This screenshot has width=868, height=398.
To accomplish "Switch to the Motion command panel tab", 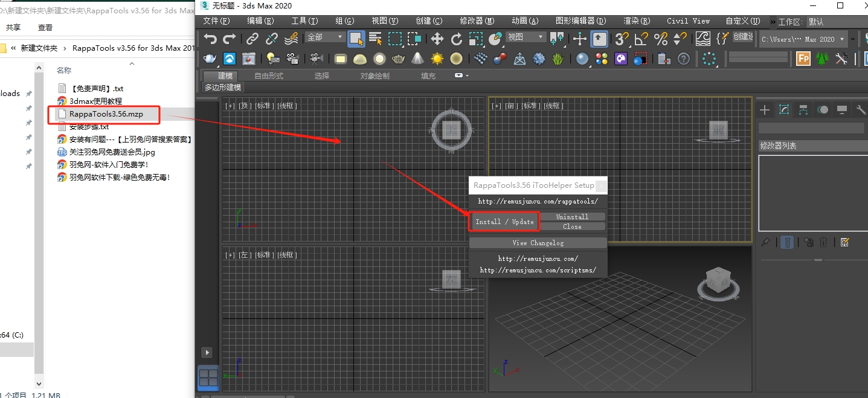I will pyautogui.click(x=823, y=109).
